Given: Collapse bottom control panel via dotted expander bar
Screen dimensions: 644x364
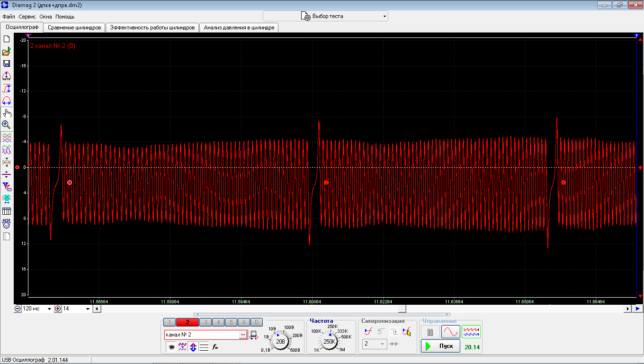Looking at the screenshot, I should click(x=322, y=314).
